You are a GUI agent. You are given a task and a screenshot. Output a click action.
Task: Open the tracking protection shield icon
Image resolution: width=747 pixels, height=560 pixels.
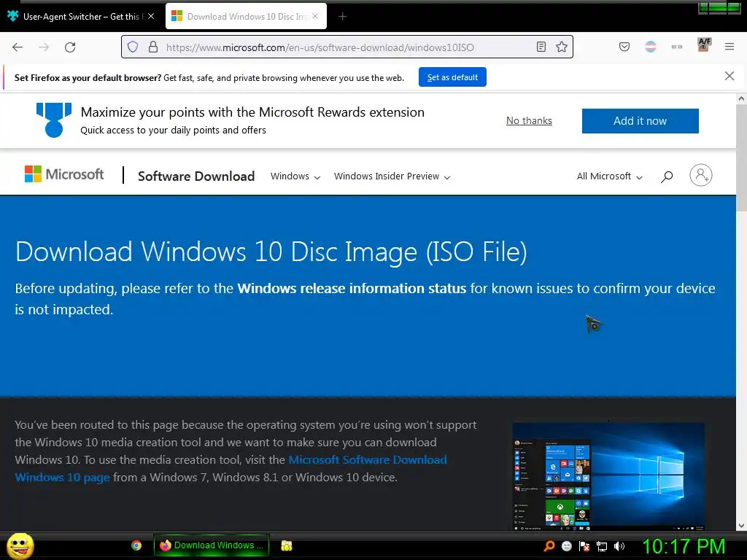(x=133, y=47)
